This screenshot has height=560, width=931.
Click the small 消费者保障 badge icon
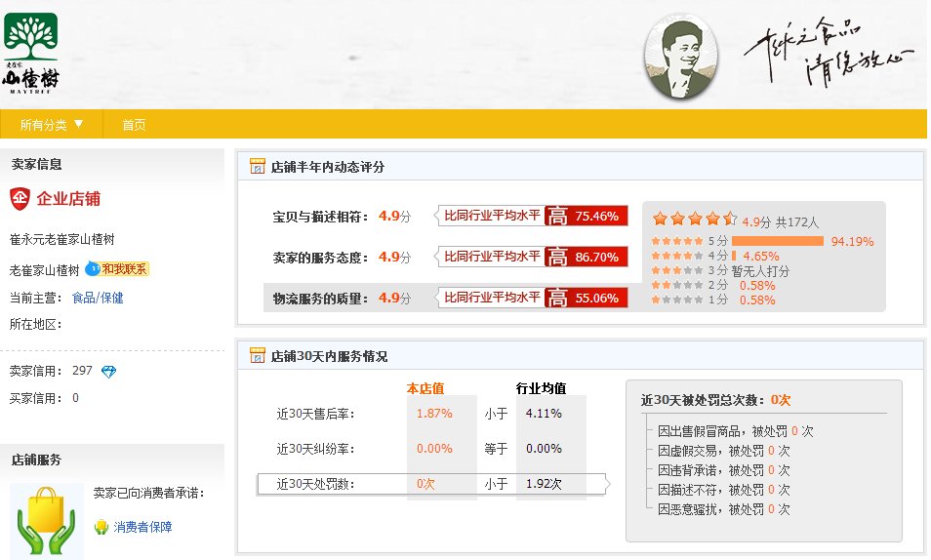101,527
